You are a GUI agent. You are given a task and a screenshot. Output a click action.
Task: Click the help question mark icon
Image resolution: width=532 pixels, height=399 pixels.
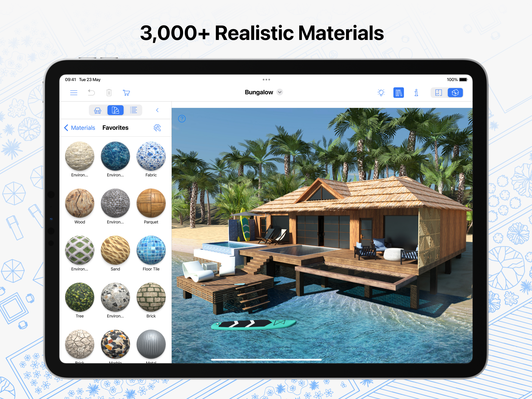tap(182, 119)
